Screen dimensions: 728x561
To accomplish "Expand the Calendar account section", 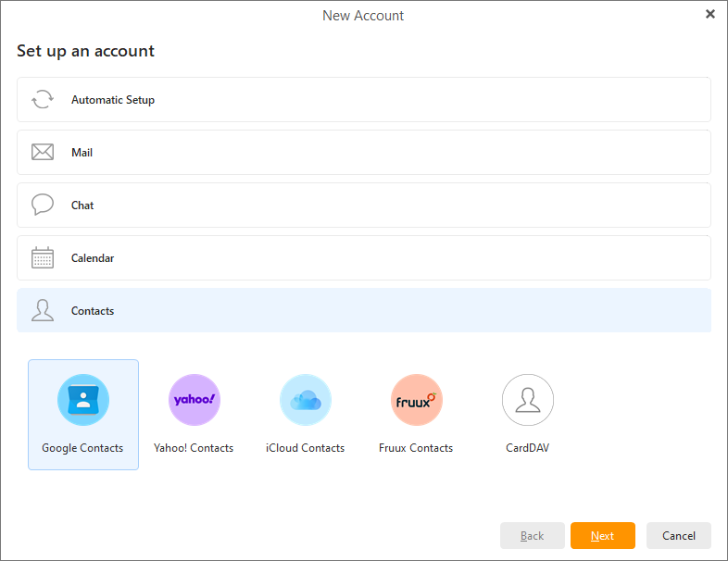I will click(x=363, y=258).
